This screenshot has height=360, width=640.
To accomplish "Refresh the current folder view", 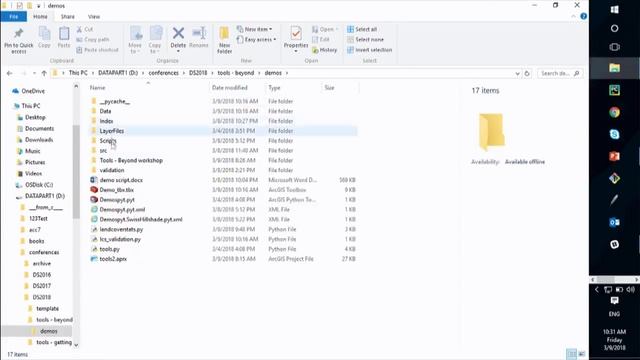I will pyautogui.click(x=527, y=73).
